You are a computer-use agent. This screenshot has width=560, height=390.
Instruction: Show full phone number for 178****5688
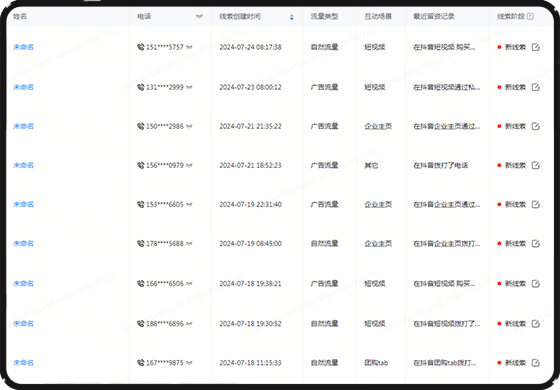189,244
